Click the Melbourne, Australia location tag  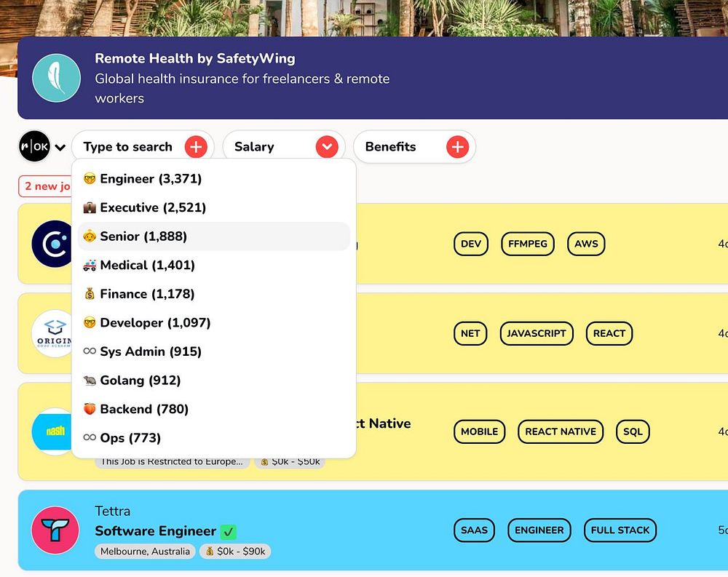click(145, 552)
